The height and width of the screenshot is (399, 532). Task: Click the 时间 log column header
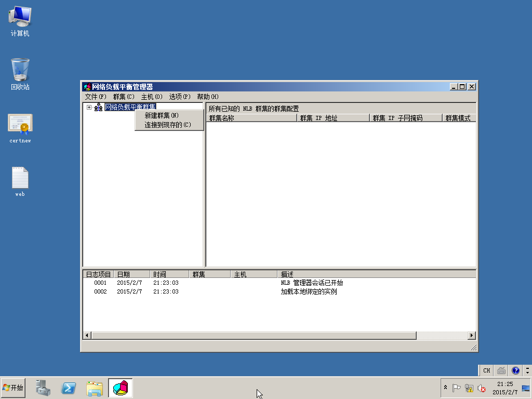pyautogui.click(x=169, y=274)
